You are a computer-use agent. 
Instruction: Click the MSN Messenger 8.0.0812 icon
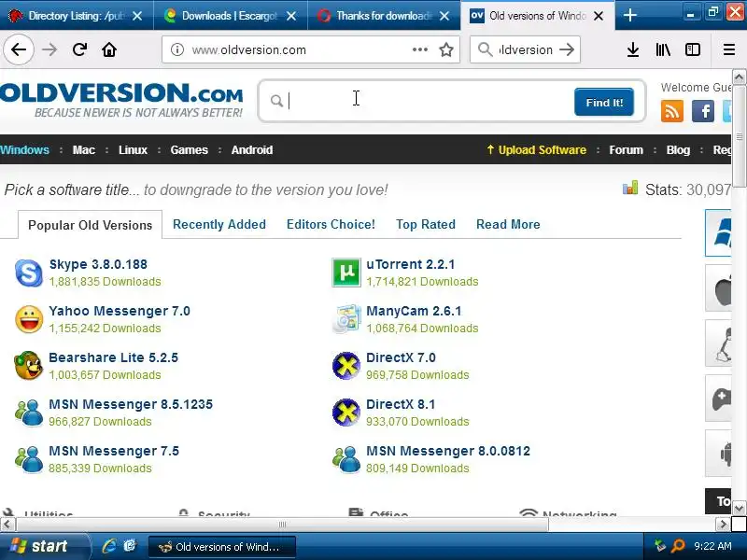point(345,458)
